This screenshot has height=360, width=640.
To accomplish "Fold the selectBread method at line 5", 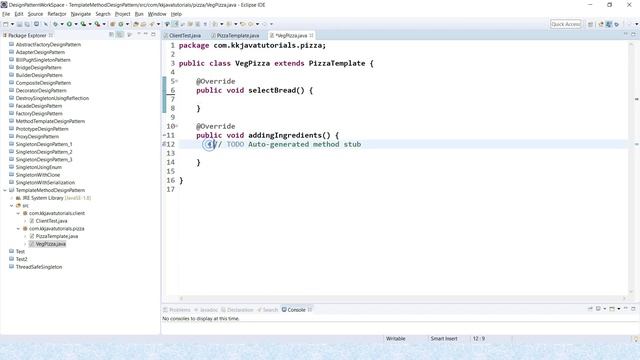I will coord(177,81).
